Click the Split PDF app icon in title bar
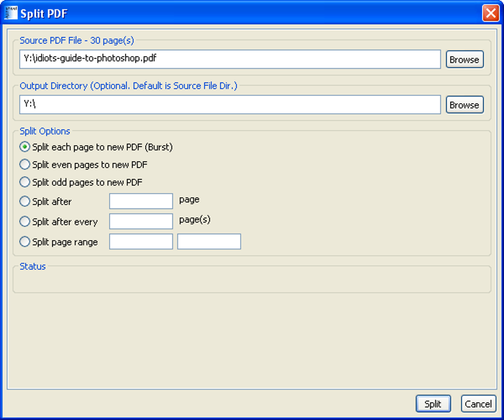The image size is (504, 420). [9, 13]
